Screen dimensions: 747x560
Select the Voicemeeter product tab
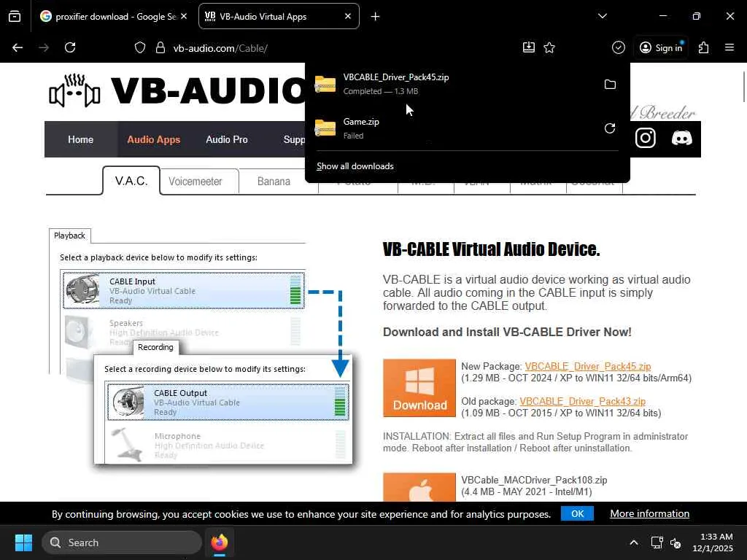coord(196,182)
